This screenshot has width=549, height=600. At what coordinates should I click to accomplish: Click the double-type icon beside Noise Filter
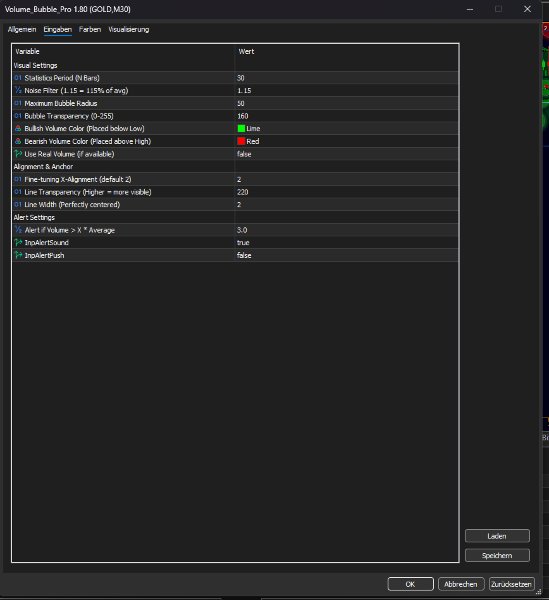(x=18, y=90)
